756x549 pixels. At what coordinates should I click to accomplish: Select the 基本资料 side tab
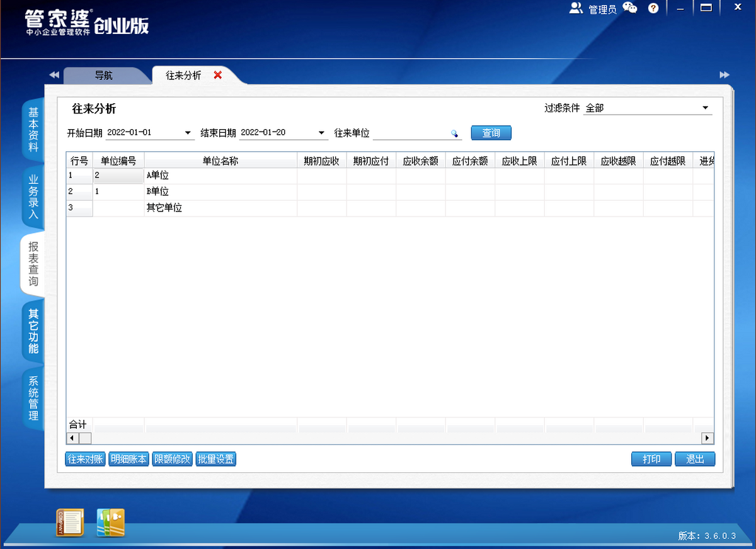tap(33, 130)
